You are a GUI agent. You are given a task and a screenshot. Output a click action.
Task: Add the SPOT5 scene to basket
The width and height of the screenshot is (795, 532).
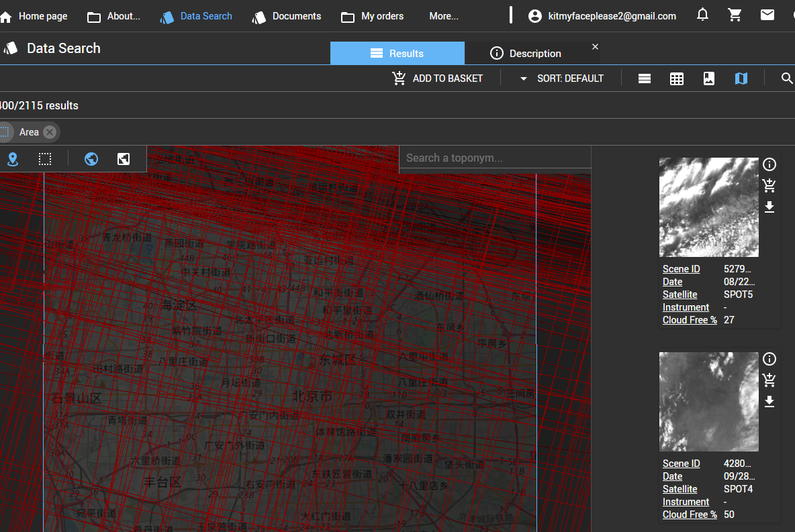click(769, 185)
